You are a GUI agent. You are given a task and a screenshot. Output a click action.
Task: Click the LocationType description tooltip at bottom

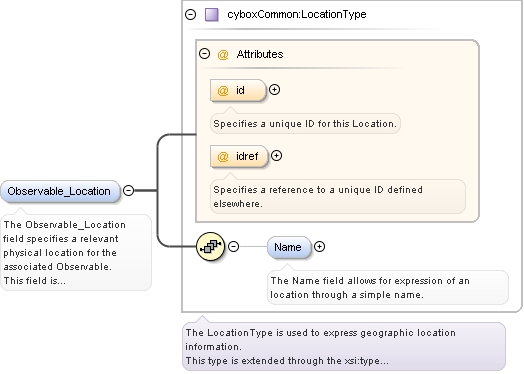[344, 347]
